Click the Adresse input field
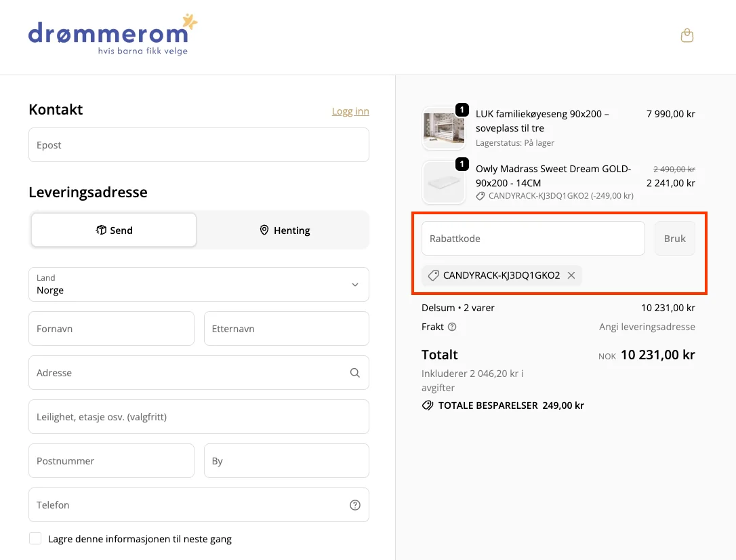The image size is (736, 560). [199, 373]
